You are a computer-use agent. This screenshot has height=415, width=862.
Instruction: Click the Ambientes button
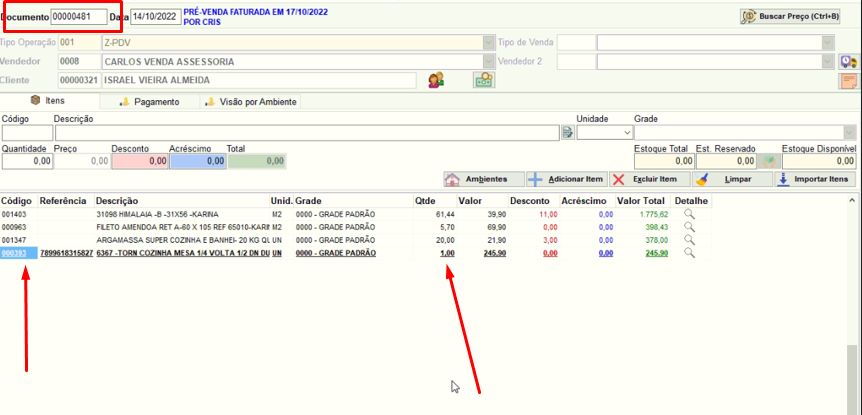483,179
